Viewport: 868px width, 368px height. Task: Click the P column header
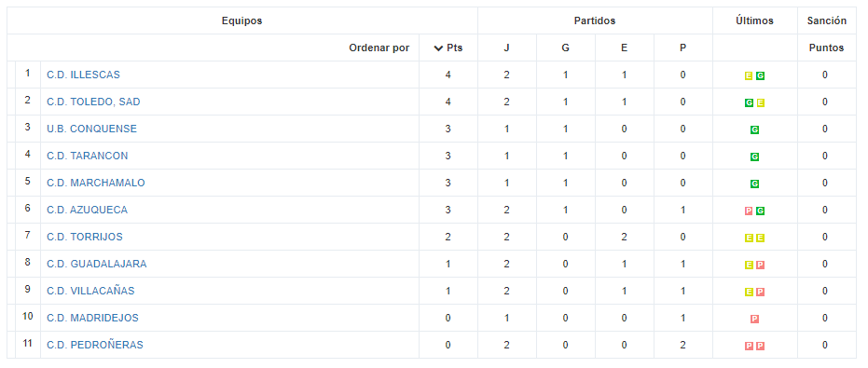(x=682, y=48)
